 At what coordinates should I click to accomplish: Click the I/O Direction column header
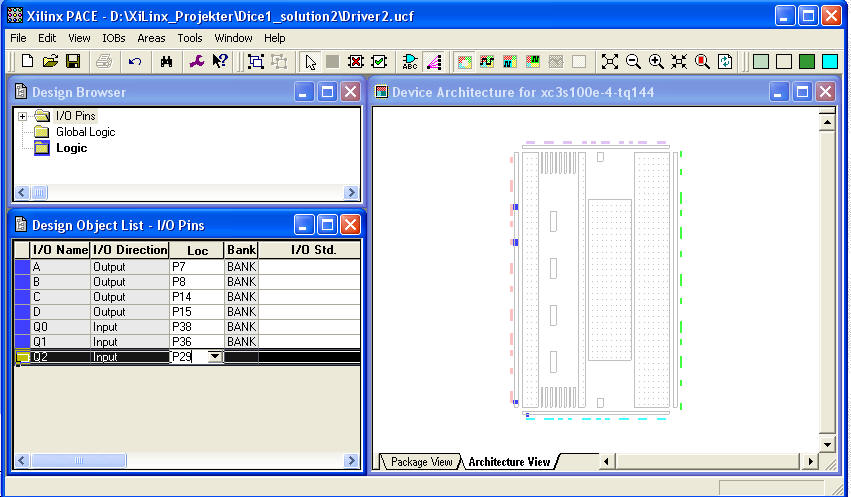point(130,250)
